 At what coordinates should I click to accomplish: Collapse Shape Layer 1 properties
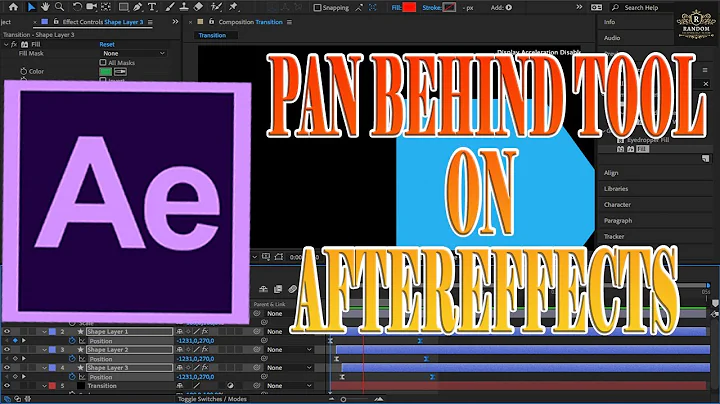pyautogui.click(x=45, y=331)
